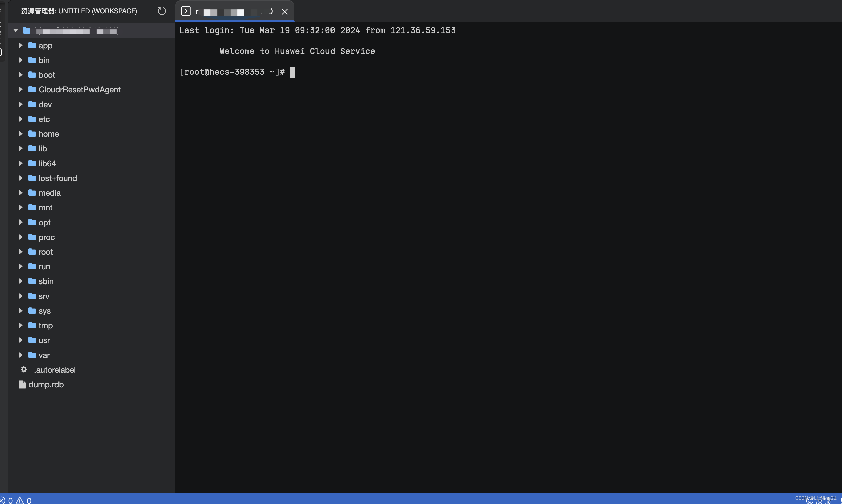Screen dimensions: 842x504
Task: Click the .autorelabel gear icon
Action: click(24, 369)
